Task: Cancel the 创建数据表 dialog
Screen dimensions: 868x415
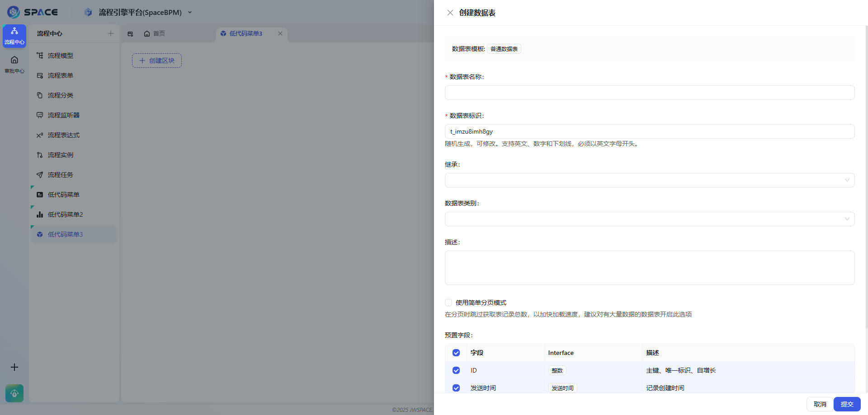Action: pyautogui.click(x=819, y=404)
